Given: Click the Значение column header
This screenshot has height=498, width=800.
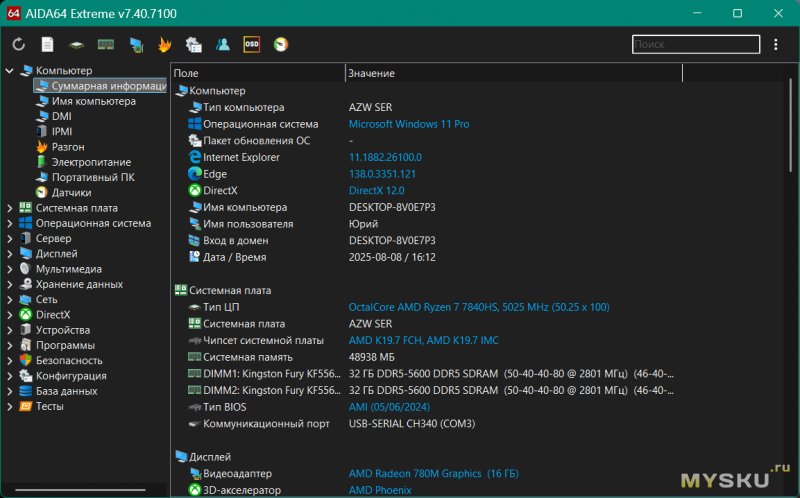Looking at the screenshot, I should (x=514, y=73).
